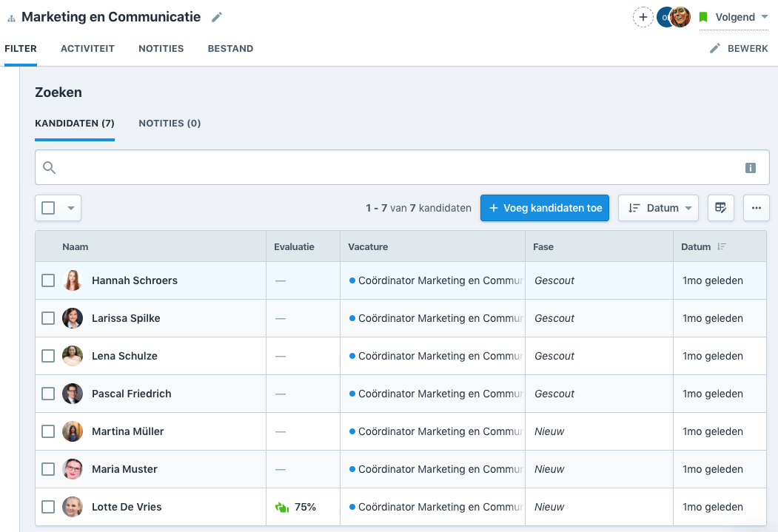Open the column layout settings icon

pyautogui.click(x=720, y=208)
